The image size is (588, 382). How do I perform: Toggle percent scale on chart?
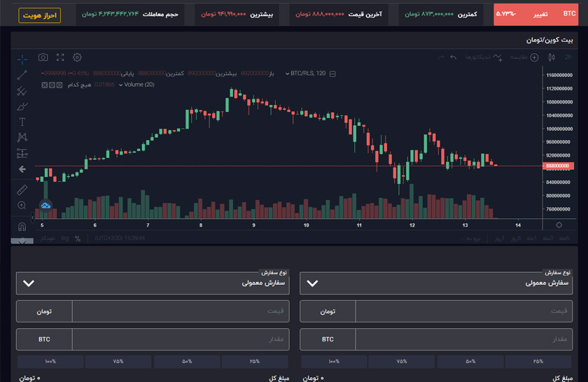tap(78, 239)
